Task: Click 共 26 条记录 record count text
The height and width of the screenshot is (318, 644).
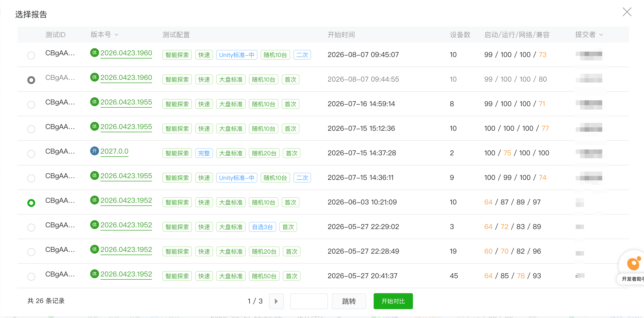Action: (46, 301)
